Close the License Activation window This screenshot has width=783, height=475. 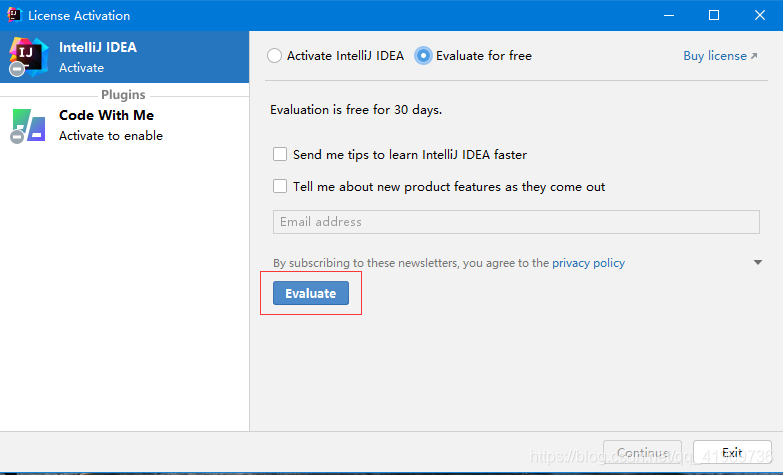(760, 15)
